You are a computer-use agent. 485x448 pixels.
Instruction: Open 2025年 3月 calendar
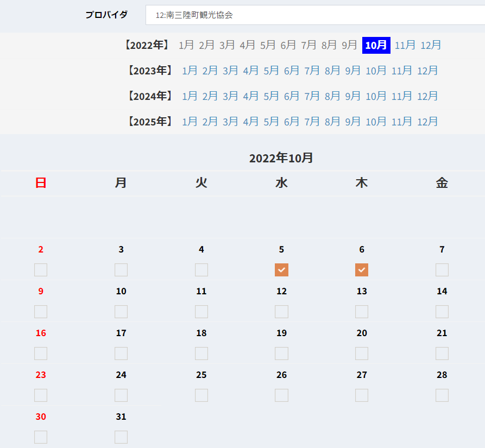pos(230,122)
